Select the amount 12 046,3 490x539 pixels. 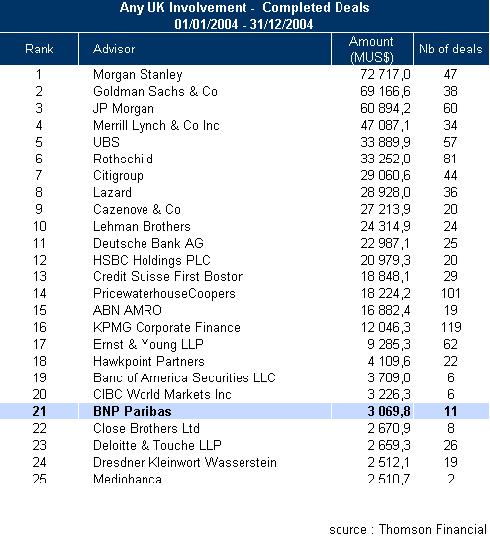tap(385, 327)
